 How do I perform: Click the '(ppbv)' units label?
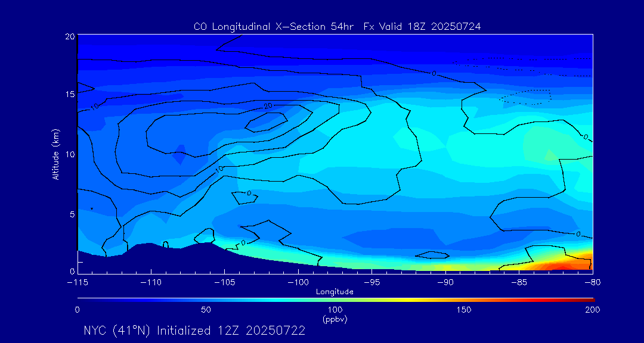pyautogui.click(x=335, y=320)
